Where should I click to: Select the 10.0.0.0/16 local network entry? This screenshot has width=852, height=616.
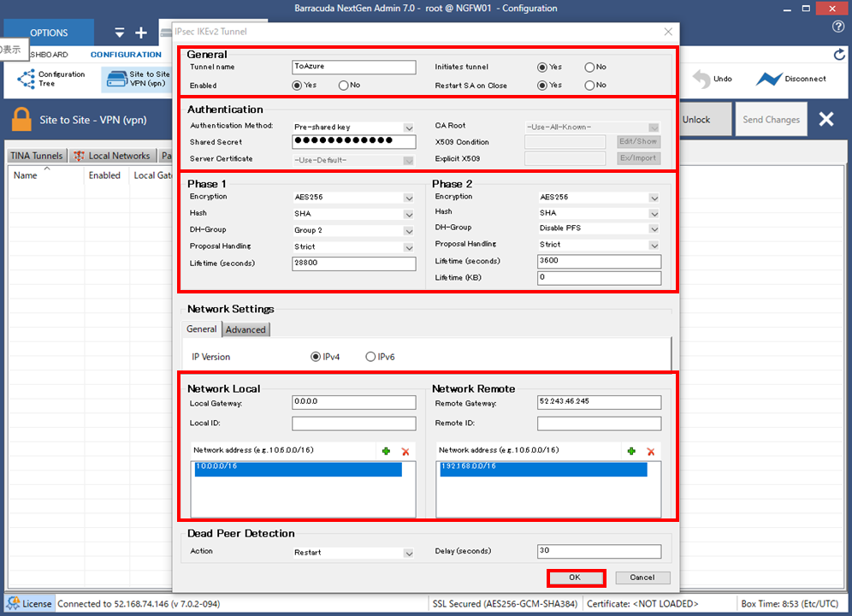[298, 469]
